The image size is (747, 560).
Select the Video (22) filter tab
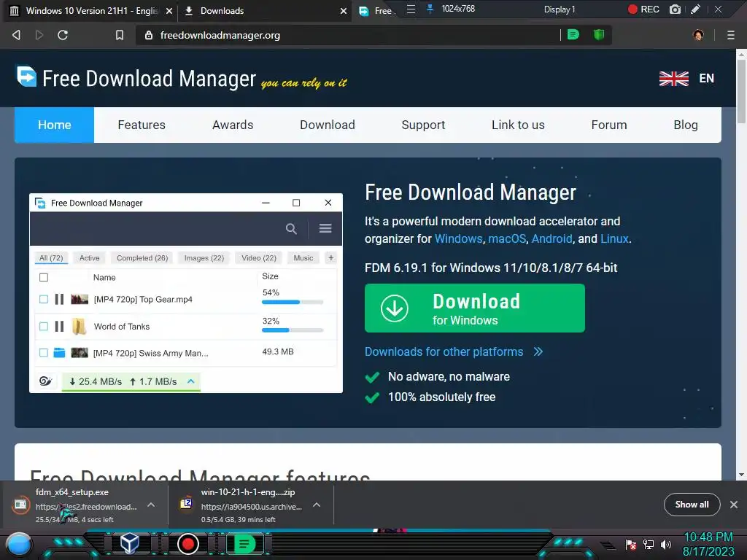click(x=259, y=257)
